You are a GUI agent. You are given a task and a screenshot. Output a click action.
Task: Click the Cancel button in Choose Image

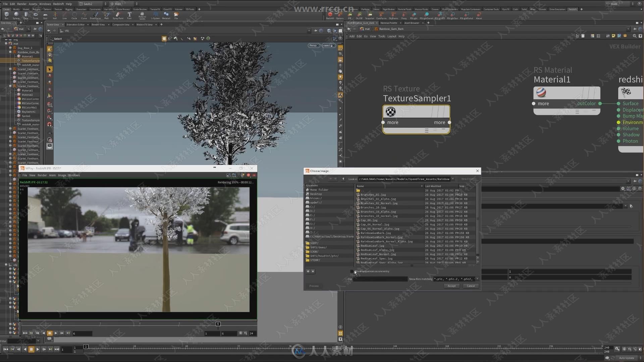pyautogui.click(x=471, y=286)
